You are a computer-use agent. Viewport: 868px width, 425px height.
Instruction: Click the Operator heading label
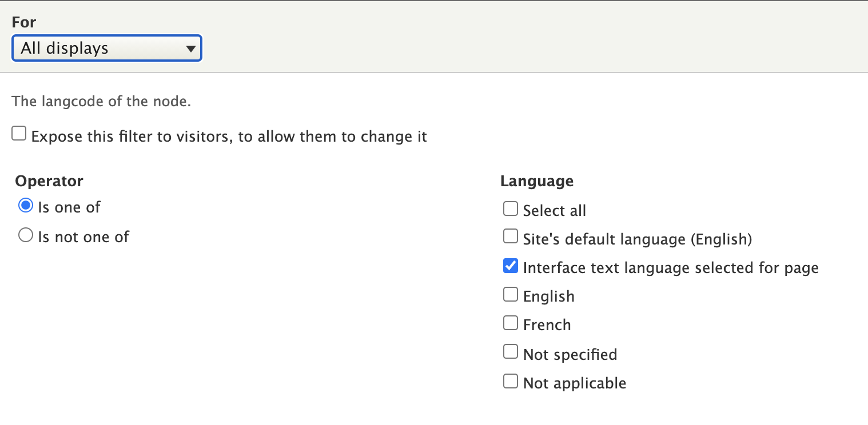coord(49,181)
